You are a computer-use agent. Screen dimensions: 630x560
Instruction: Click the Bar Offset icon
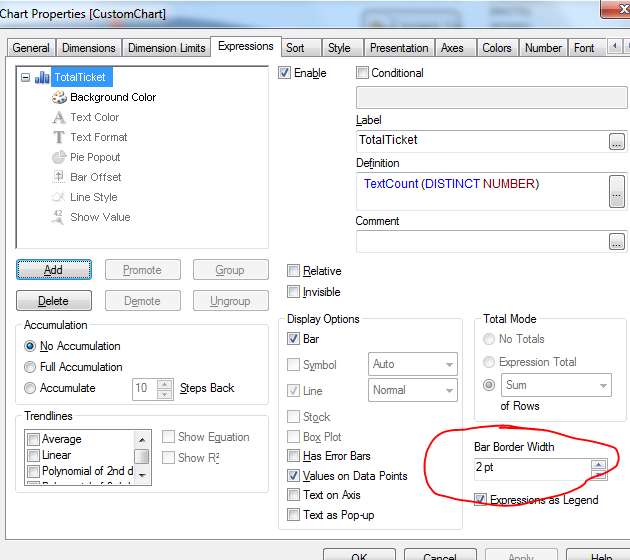(59, 177)
